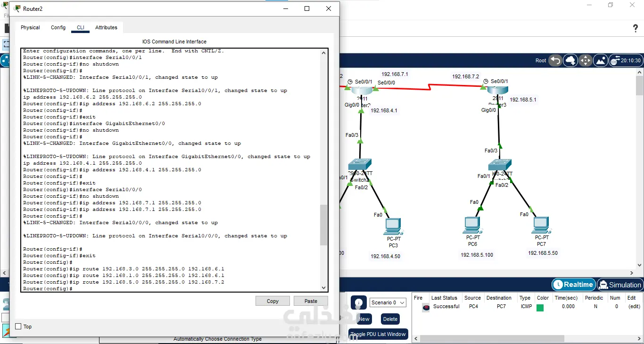Image resolution: width=644 pixels, height=344 pixels.
Task: Click the Set Tiled Background picture icon
Action: (x=601, y=60)
